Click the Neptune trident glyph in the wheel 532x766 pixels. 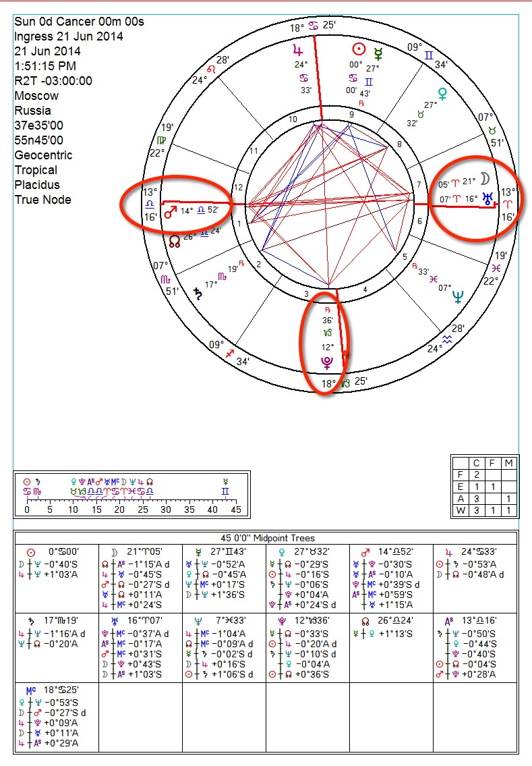click(459, 296)
